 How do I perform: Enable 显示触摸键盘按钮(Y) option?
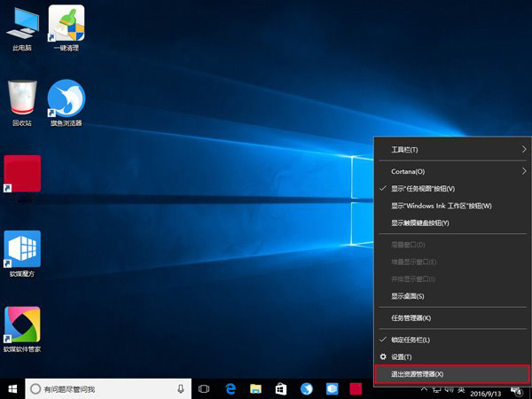coord(452,223)
